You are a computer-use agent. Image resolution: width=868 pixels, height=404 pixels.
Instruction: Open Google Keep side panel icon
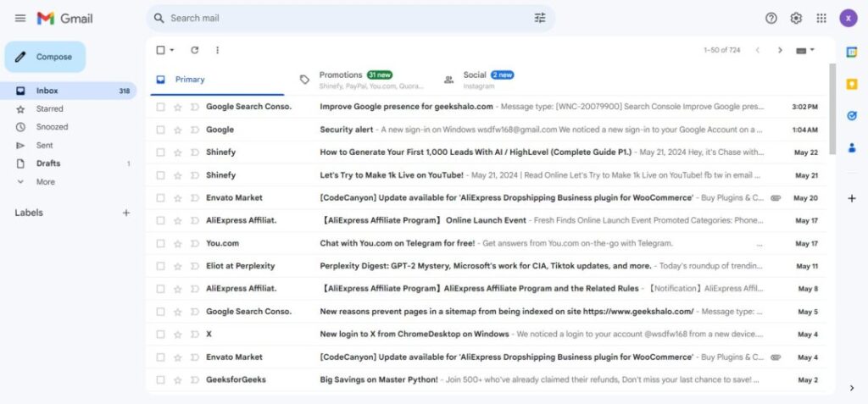(x=851, y=84)
